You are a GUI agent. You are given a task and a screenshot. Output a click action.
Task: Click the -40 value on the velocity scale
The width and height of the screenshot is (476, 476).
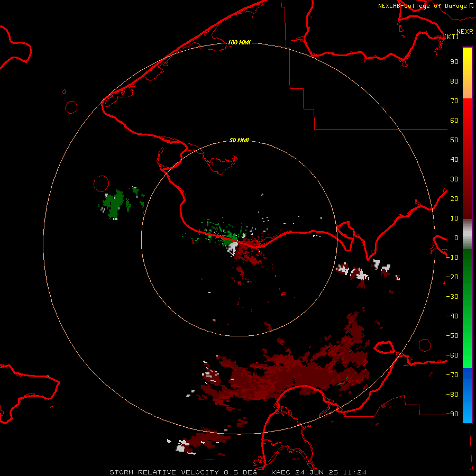point(452,316)
